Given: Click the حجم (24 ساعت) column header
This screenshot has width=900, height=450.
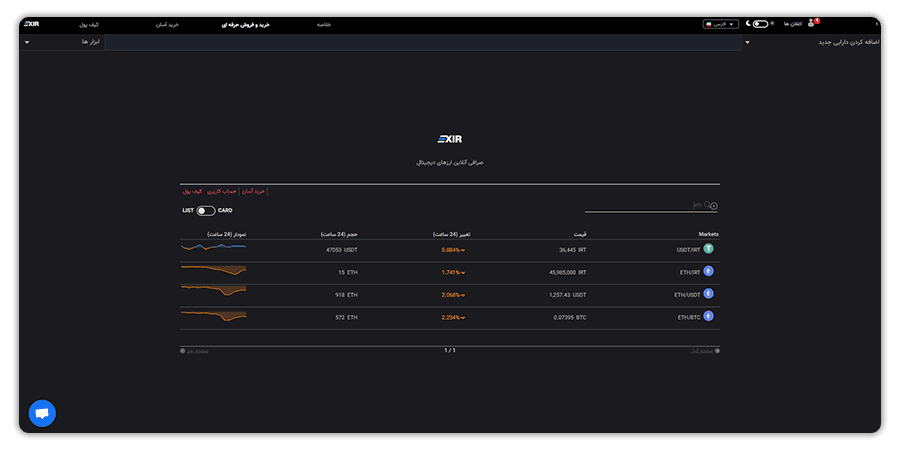Looking at the screenshot, I should click(339, 234).
